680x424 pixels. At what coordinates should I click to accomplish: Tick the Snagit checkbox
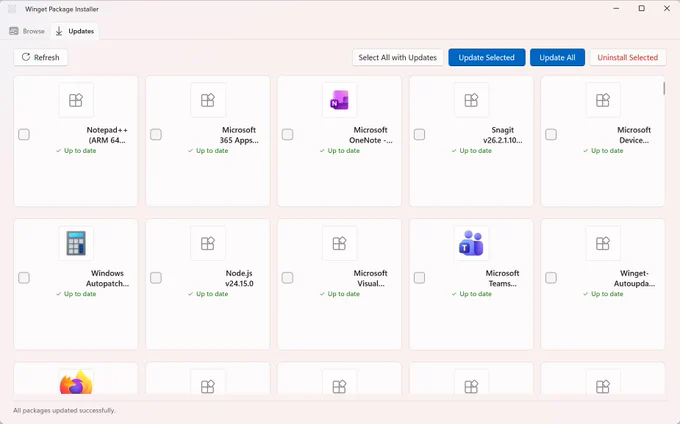coord(419,134)
